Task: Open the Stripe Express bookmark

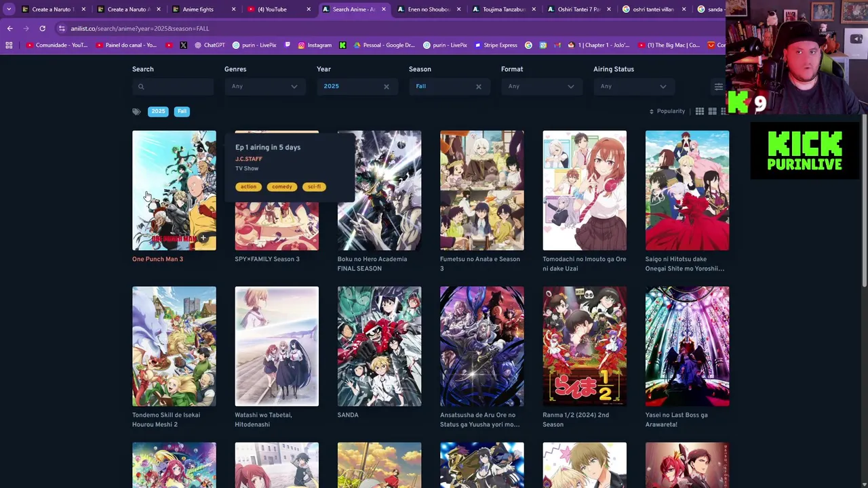Action: click(x=496, y=45)
